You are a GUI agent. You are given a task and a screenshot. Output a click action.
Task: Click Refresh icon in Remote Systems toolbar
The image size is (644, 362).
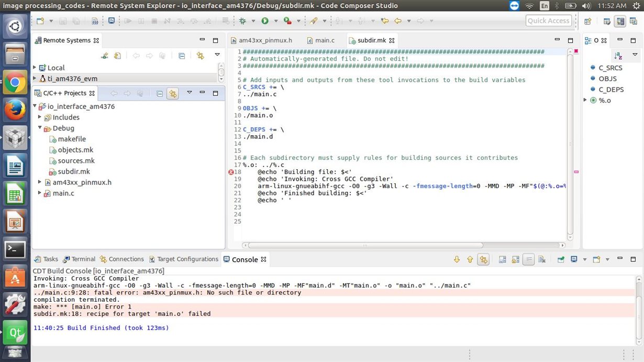(117, 56)
